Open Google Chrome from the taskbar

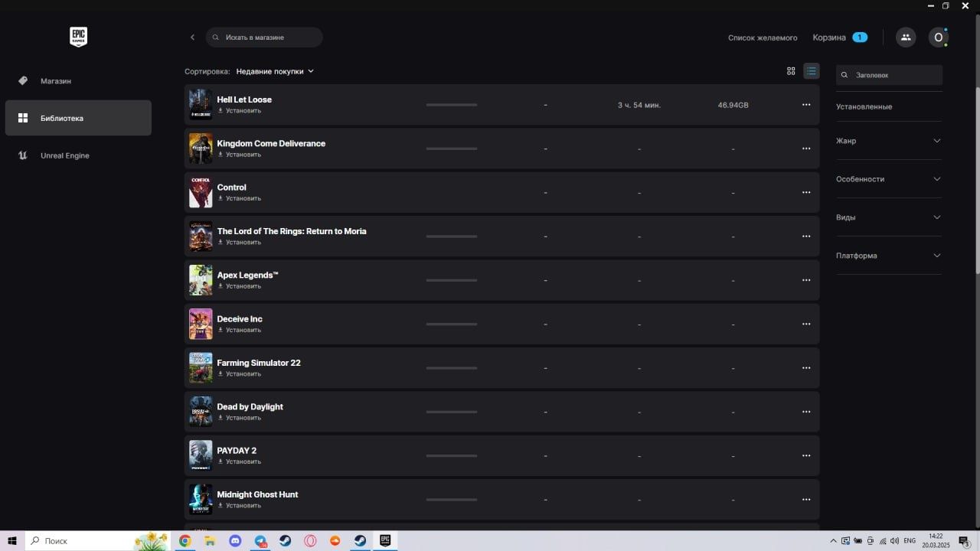(185, 540)
